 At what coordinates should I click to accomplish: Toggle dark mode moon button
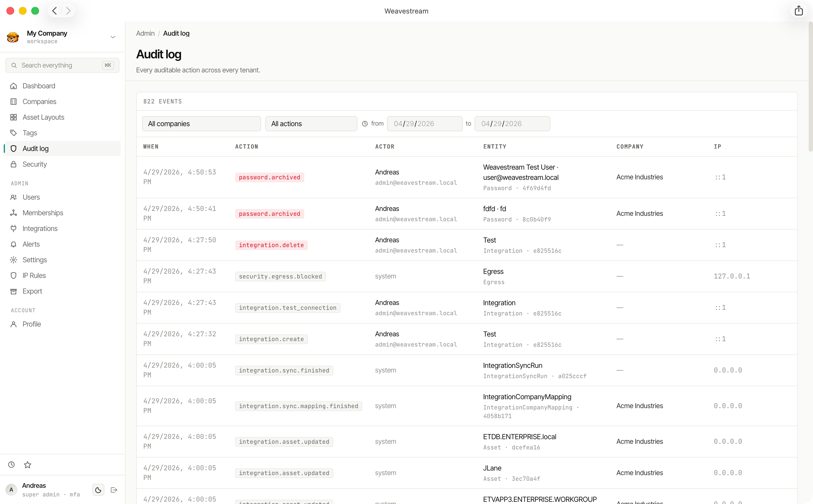click(x=98, y=490)
